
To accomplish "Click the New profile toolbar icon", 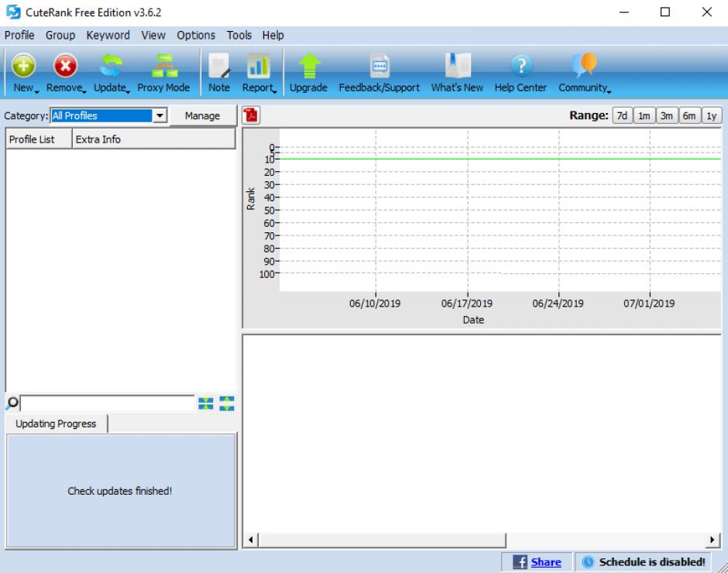I will [x=23, y=66].
